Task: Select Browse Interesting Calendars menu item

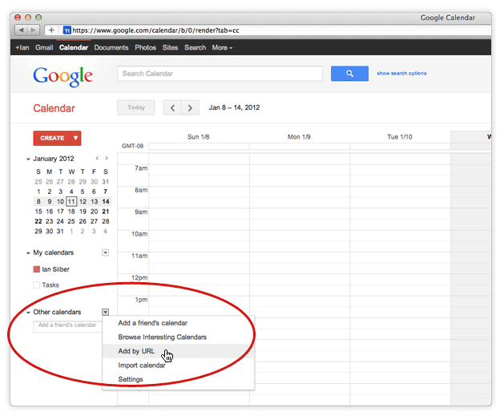Action: click(163, 337)
